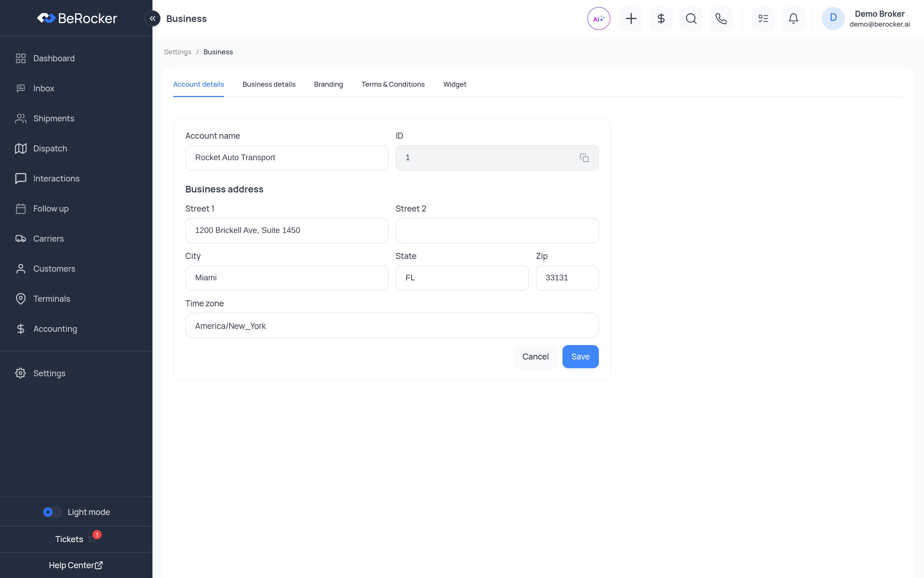
Task: Open the Tickets link
Action: 69,539
